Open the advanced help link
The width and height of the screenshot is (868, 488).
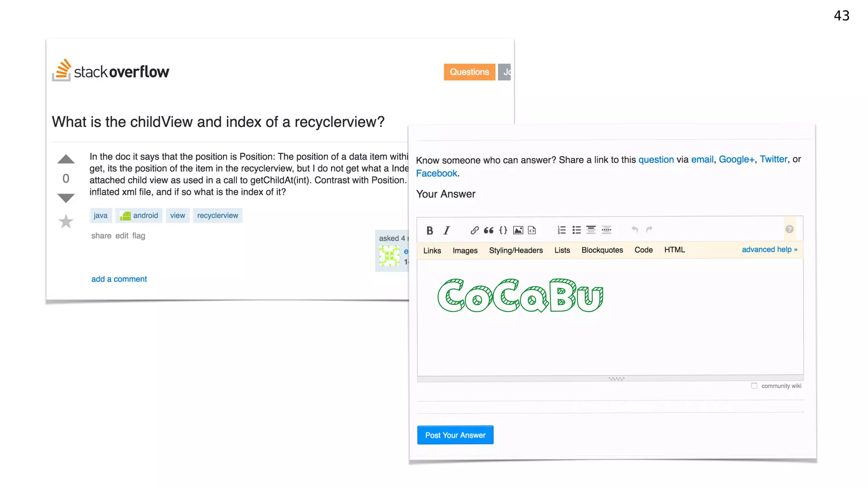click(770, 250)
